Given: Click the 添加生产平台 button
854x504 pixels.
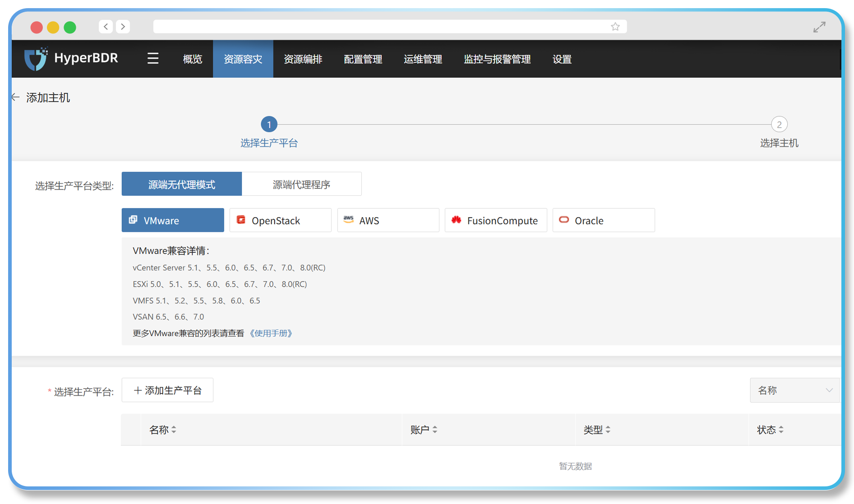Looking at the screenshot, I should coord(167,390).
